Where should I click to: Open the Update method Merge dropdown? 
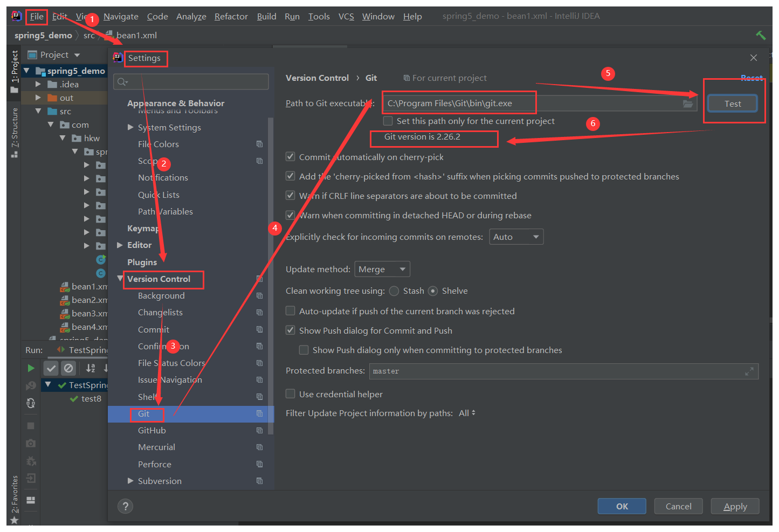click(x=382, y=269)
